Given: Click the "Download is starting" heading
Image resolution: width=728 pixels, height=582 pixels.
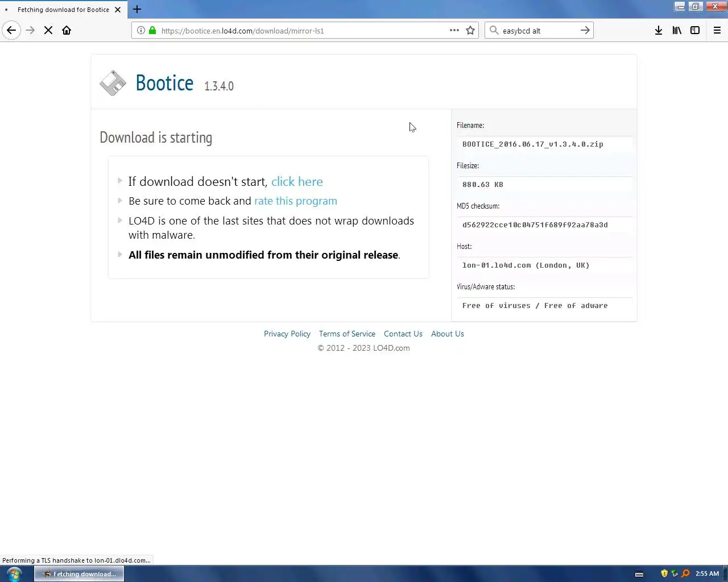Looking at the screenshot, I should coord(156,138).
